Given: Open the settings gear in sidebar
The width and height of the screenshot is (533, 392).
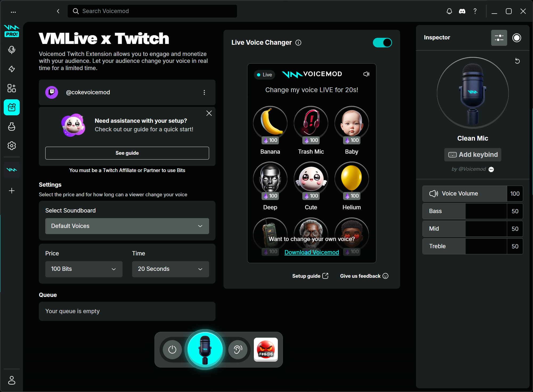Looking at the screenshot, I should tap(12, 146).
